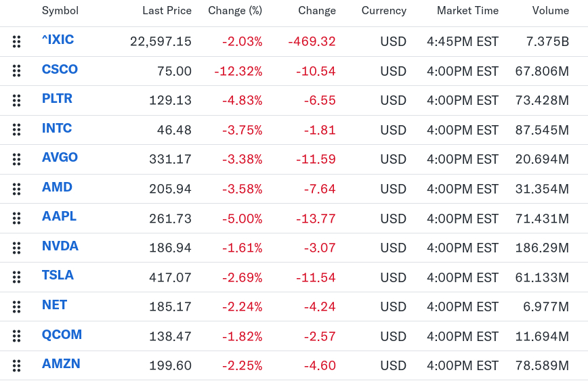Click the drag handle icon beside AMZN
The width and height of the screenshot is (588, 383).
[x=17, y=365]
